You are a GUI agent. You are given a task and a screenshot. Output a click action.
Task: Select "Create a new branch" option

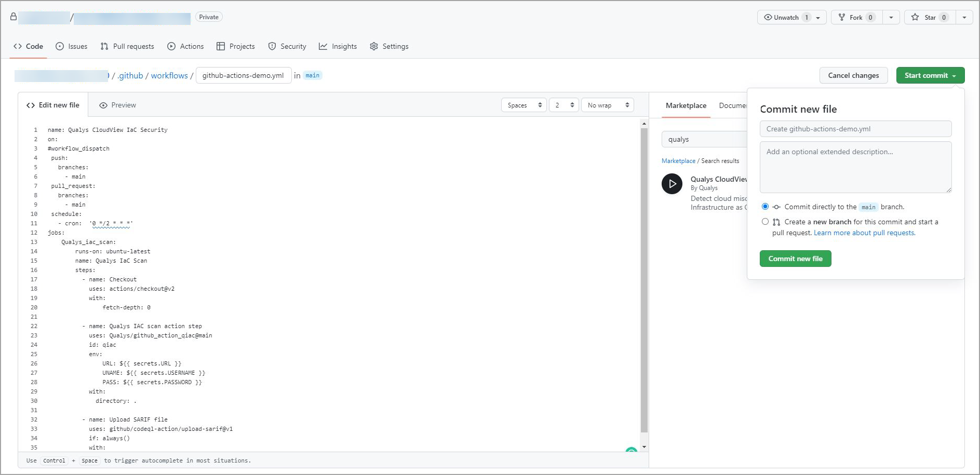[x=765, y=222]
